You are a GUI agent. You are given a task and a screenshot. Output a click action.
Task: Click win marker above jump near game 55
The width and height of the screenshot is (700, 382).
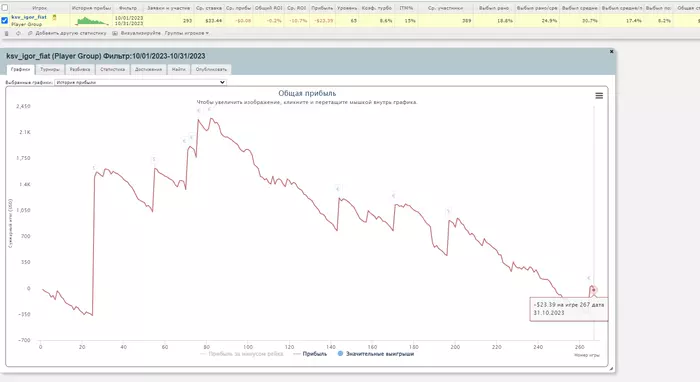(154, 160)
